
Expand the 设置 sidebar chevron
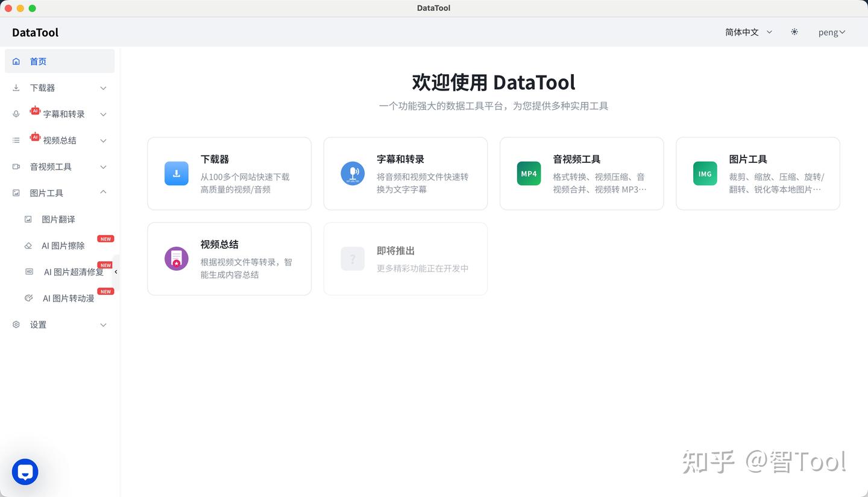[103, 325]
